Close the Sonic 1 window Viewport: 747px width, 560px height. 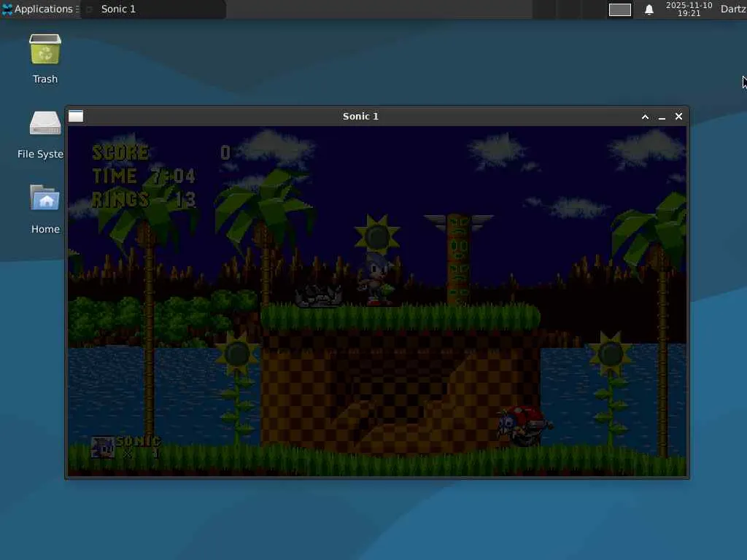coord(679,116)
